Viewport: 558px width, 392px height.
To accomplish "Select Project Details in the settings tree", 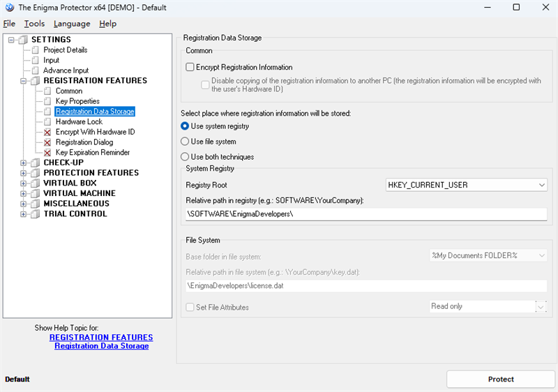I will point(66,50).
